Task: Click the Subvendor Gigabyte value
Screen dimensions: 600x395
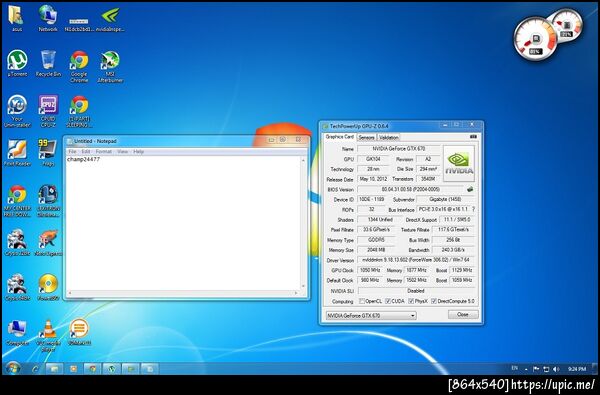Action: 445,199
